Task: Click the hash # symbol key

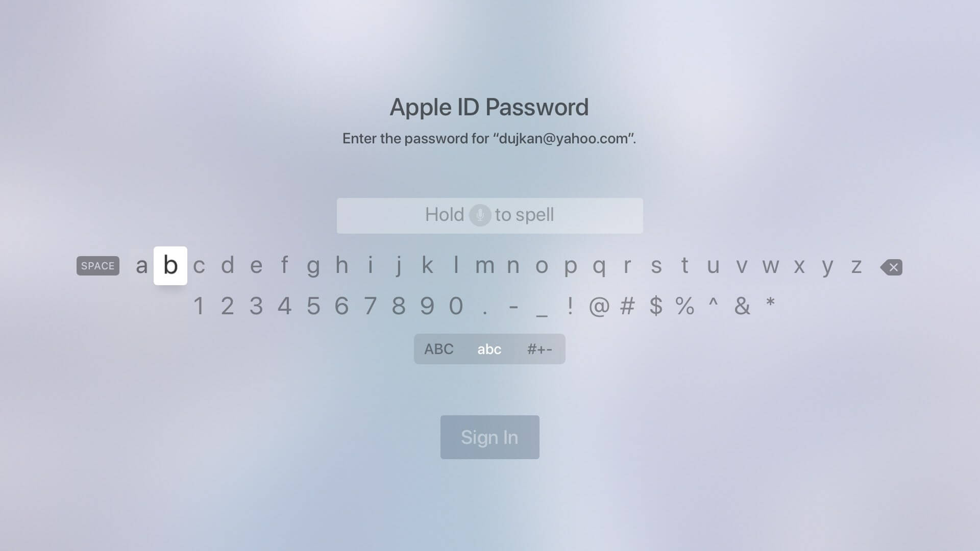Action: pyautogui.click(x=626, y=306)
